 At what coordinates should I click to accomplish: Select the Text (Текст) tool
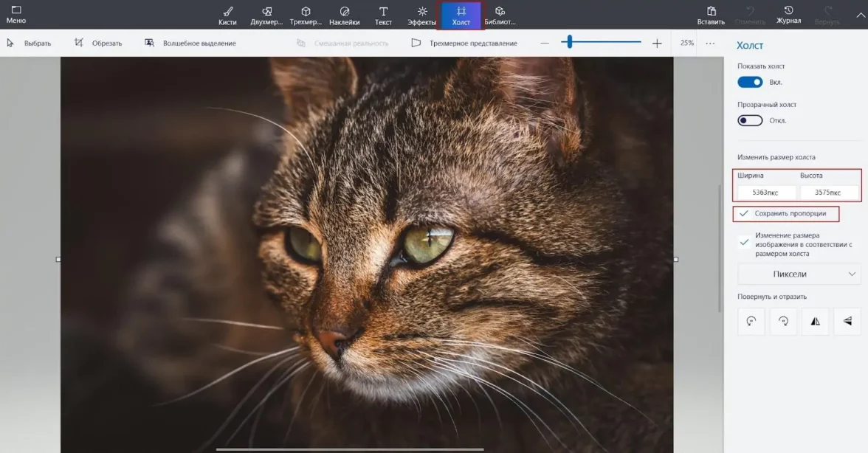(x=383, y=15)
